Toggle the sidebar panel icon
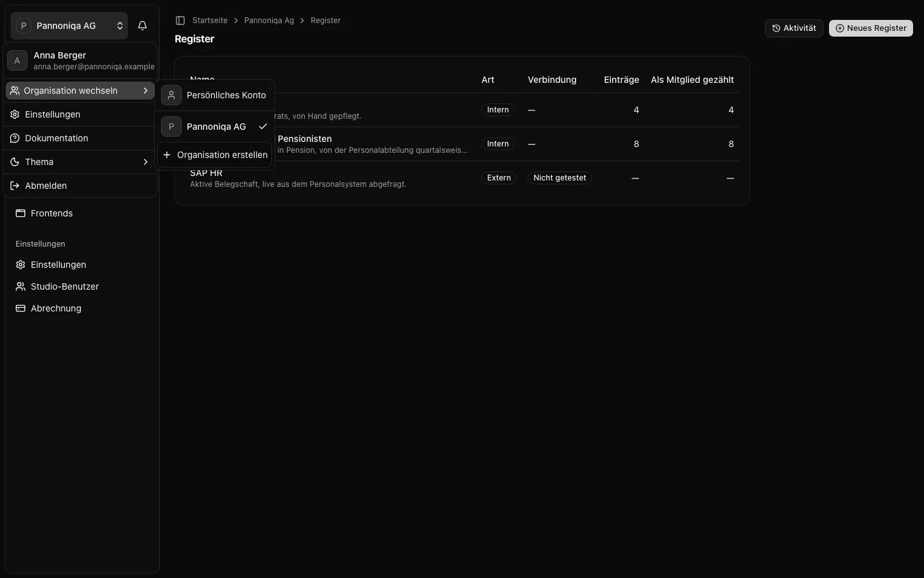Viewport: 924px width, 578px height. point(180,21)
